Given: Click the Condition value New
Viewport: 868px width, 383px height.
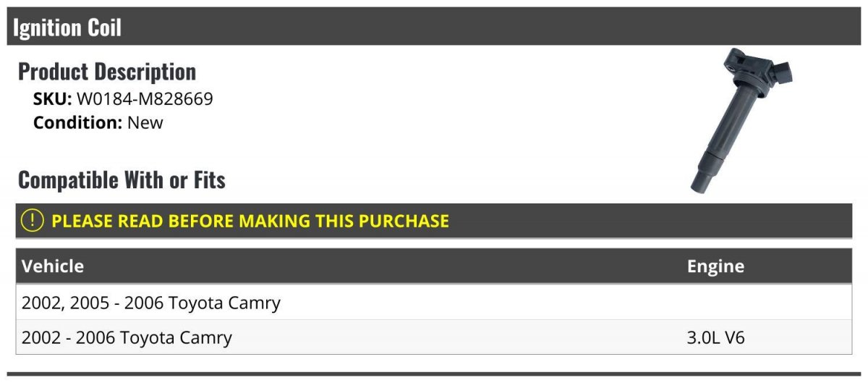Looking at the screenshot, I should [x=145, y=122].
